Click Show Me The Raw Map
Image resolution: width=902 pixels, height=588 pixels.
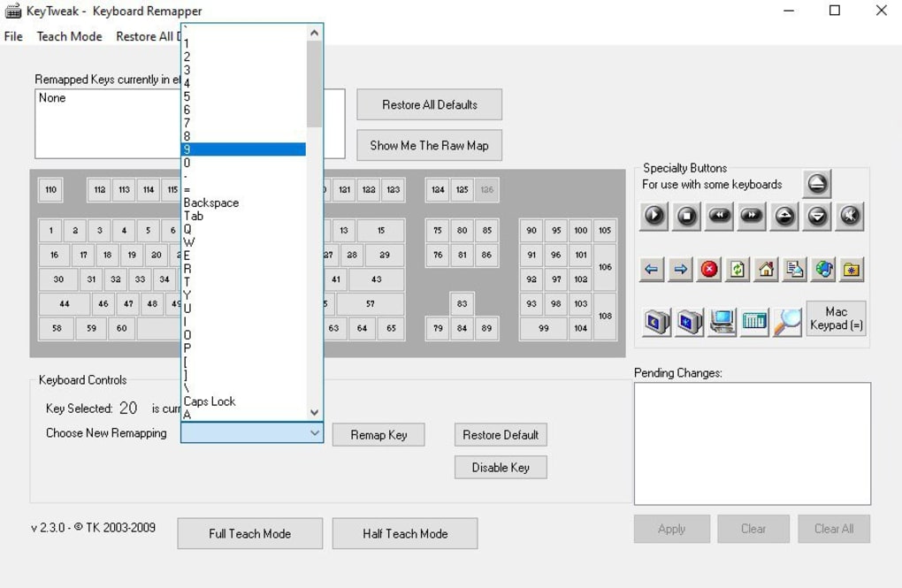point(429,146)
